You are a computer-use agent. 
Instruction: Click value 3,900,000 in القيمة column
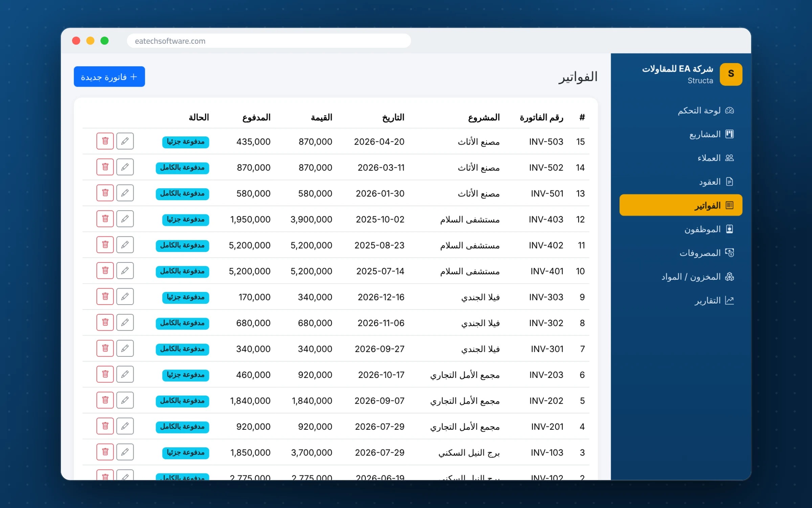[x=311, y=219]
